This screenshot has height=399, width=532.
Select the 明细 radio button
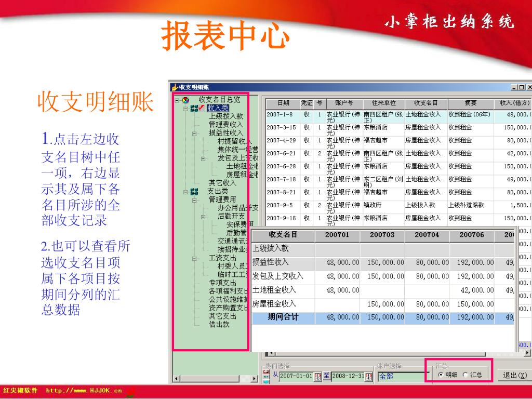441,375
